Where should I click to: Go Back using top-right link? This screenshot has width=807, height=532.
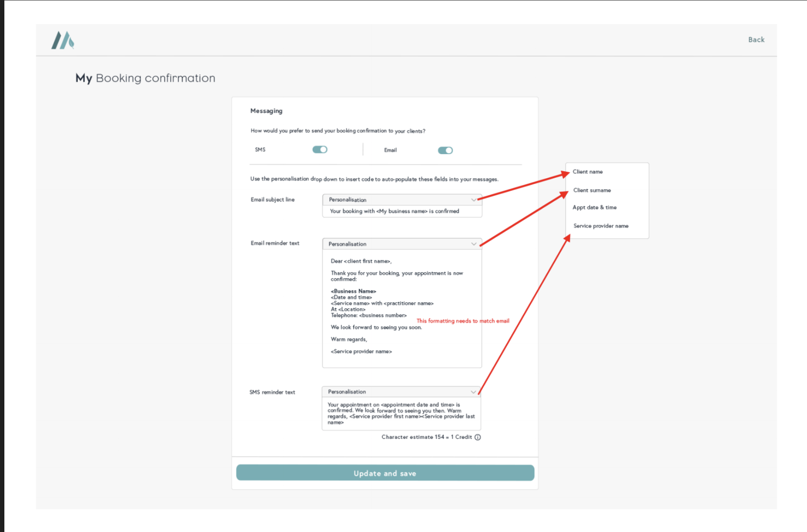[x=756, y=40]
